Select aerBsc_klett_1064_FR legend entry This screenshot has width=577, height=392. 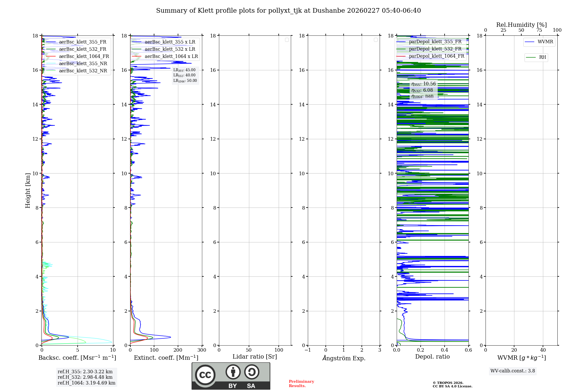84,56
